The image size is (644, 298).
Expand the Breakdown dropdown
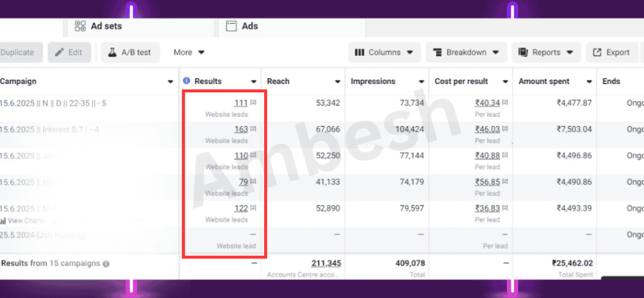coord(466,52)
